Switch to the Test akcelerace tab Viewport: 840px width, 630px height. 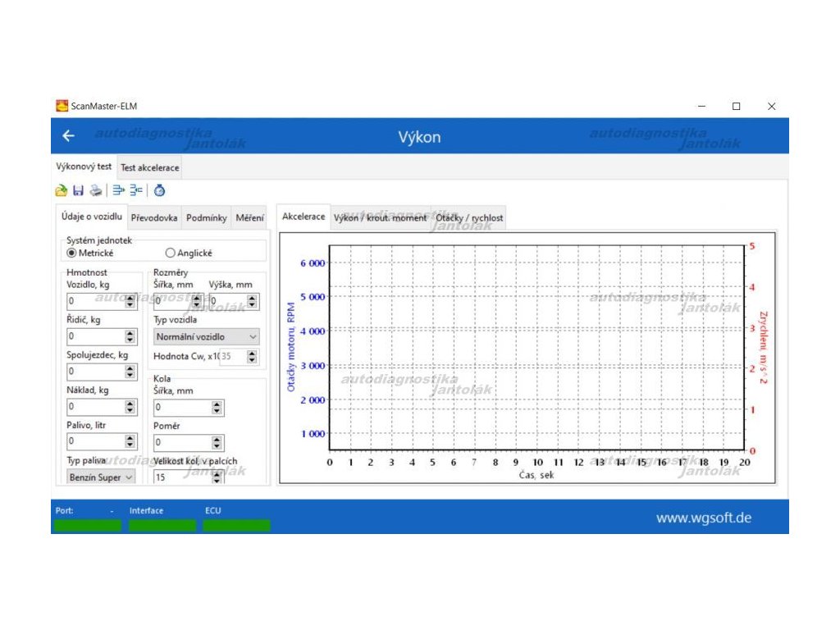click(150, 167)
